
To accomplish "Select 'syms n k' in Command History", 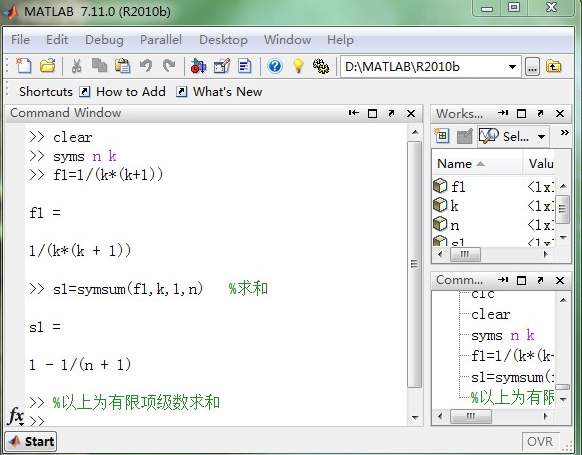I will coord(503,335).
